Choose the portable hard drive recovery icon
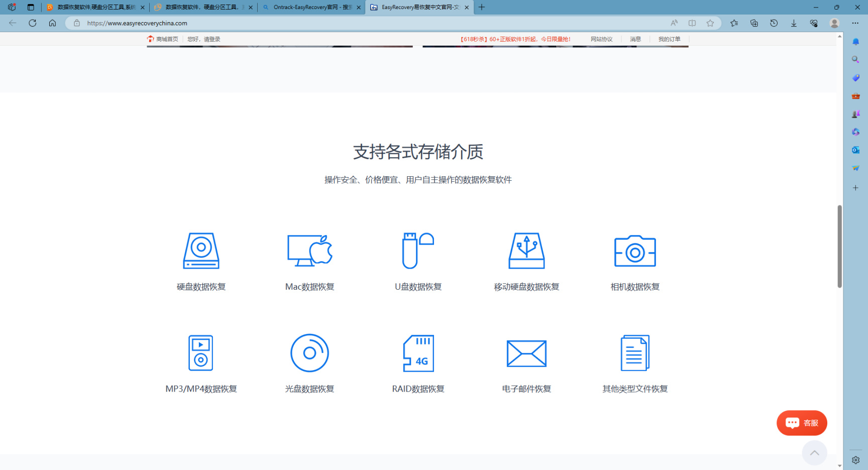Image resolution: width=868 pixels, height=470 pixels. point(526,251)
